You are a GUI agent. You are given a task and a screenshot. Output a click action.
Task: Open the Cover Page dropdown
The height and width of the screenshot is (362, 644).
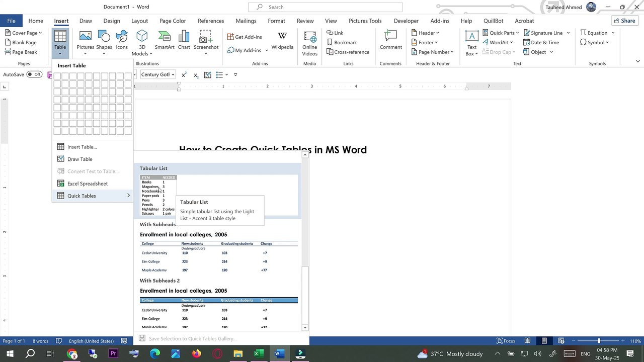[x=23, y=33]
